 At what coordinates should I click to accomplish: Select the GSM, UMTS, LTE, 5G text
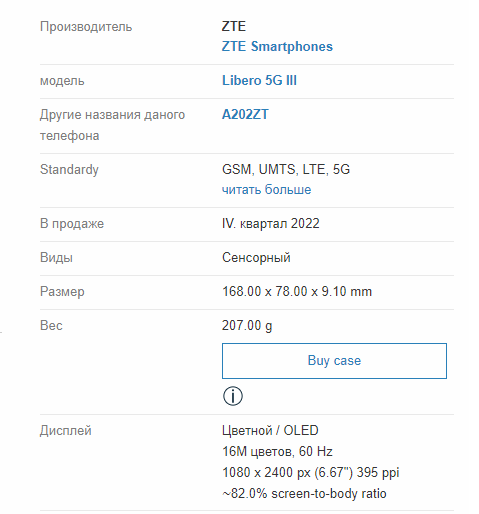[x=286, y=169]
